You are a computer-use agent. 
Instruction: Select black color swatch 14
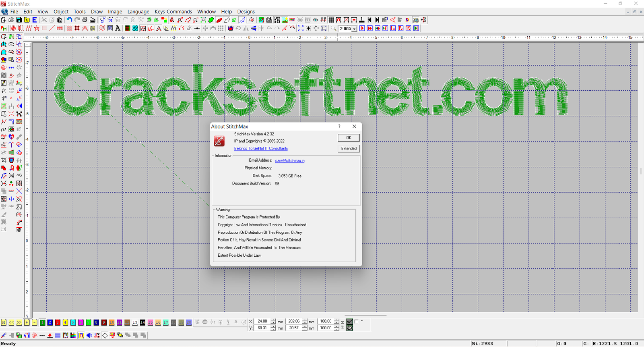click(142, 322)
